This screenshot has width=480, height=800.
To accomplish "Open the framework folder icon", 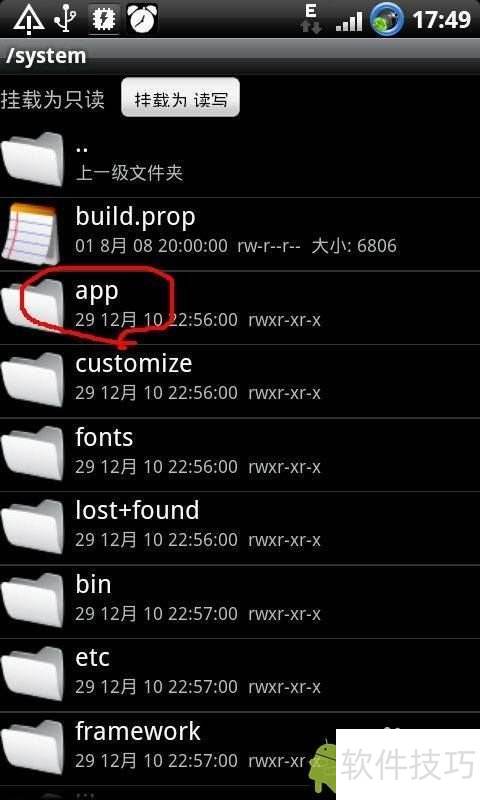I will tap(33, 746).
